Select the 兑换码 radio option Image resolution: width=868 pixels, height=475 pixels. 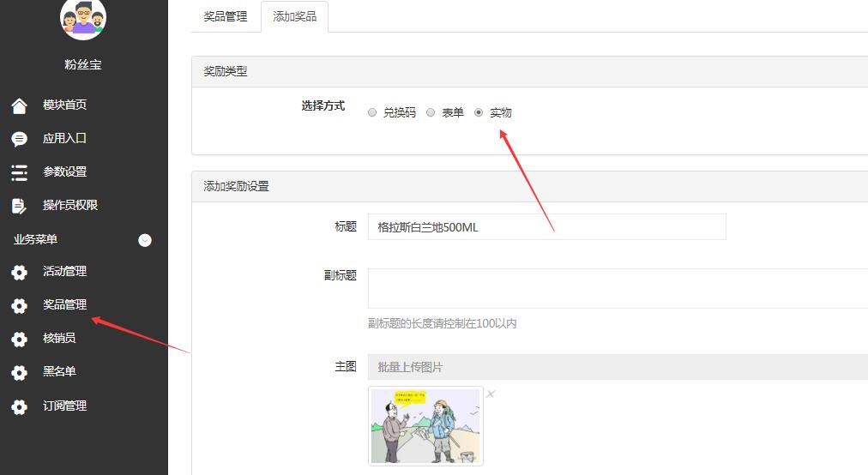tap(372, 112)
